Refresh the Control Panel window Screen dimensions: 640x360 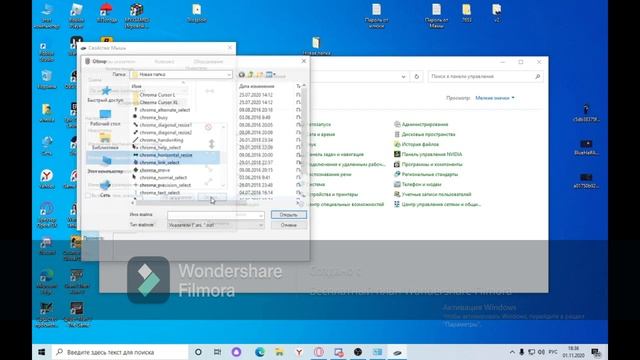tap(417, 77)
